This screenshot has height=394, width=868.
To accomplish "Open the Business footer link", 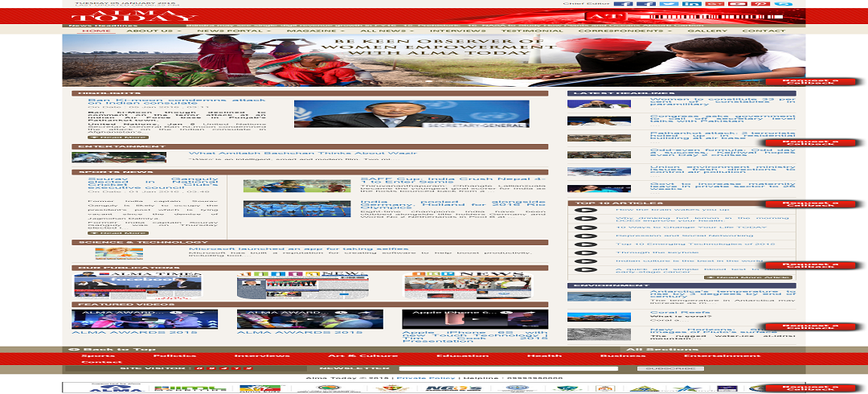I will click(622, 355).
